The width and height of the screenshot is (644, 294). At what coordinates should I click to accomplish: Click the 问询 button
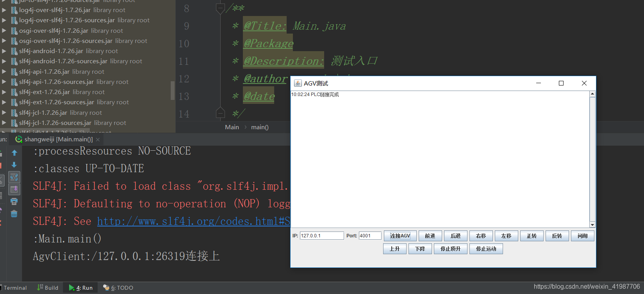click(x=583, y=236)
